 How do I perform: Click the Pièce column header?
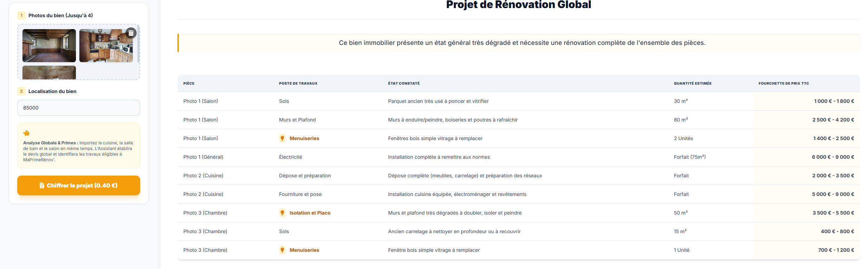(x=189, y=83)
